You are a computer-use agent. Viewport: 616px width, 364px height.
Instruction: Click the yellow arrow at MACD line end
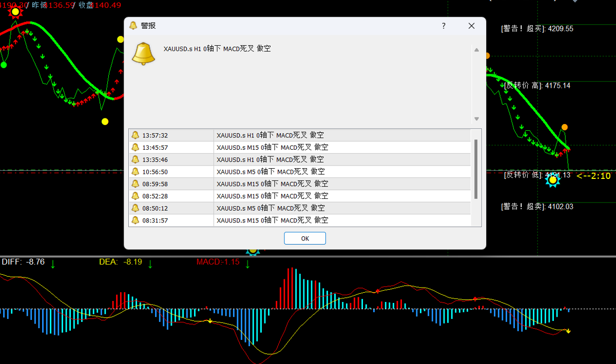[x=568, y=331]
